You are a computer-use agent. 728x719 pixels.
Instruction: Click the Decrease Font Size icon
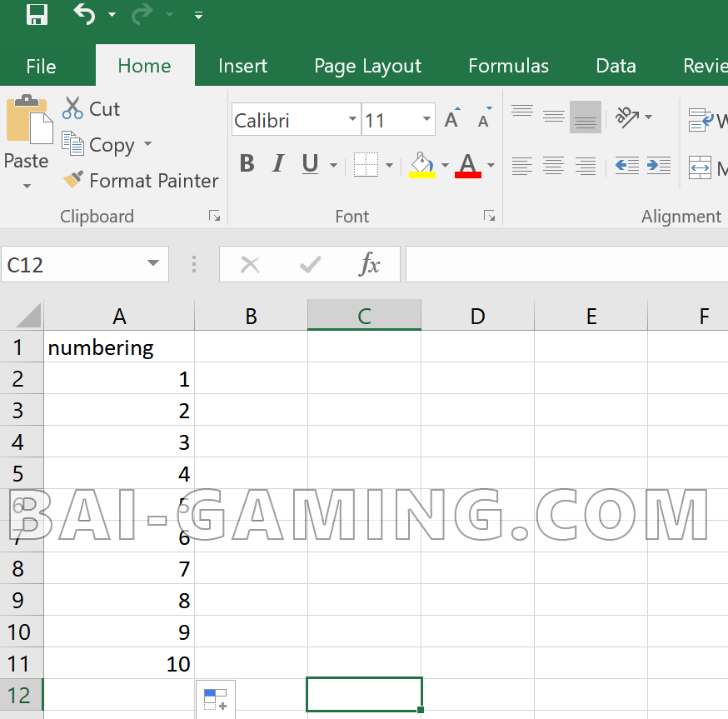pyautogui.click(x=484, y=120)
